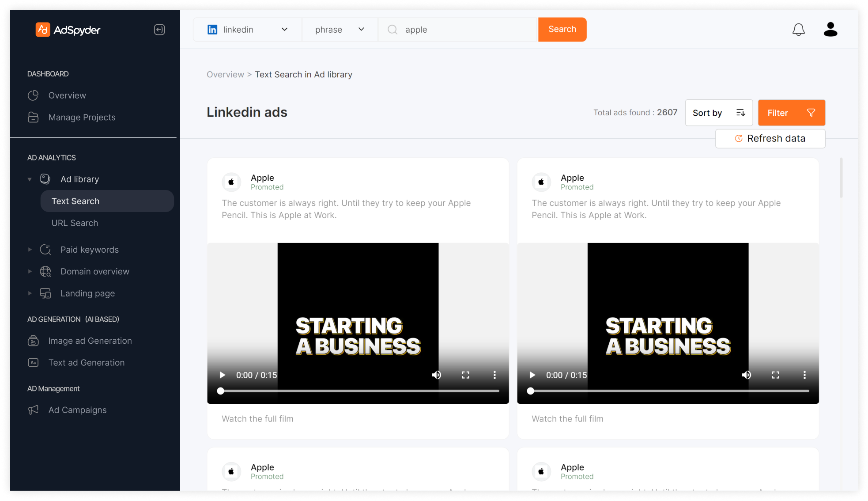Click the Ad Campaigns megaphone icon
The width and height of the screenshot is (868, 501).
point(33,410)
